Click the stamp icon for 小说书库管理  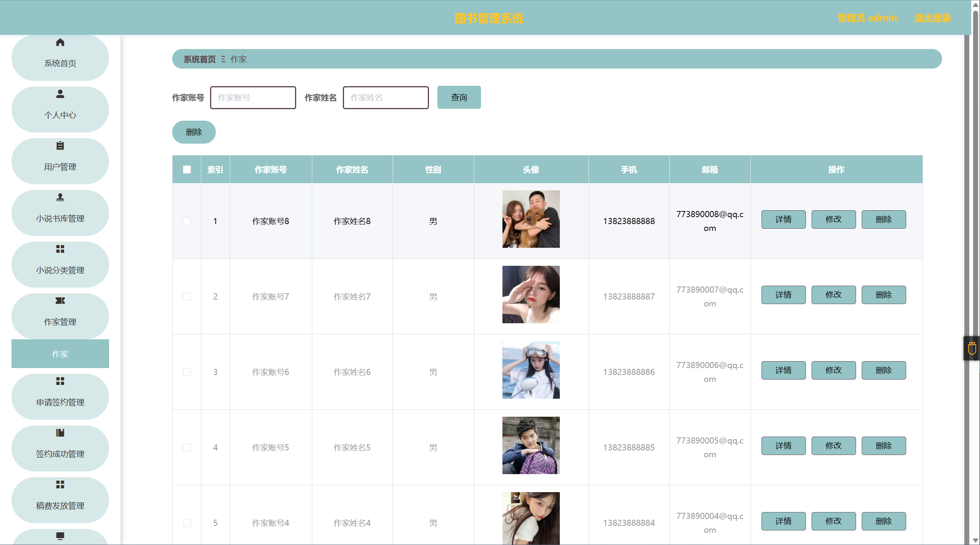coord(60,197)
